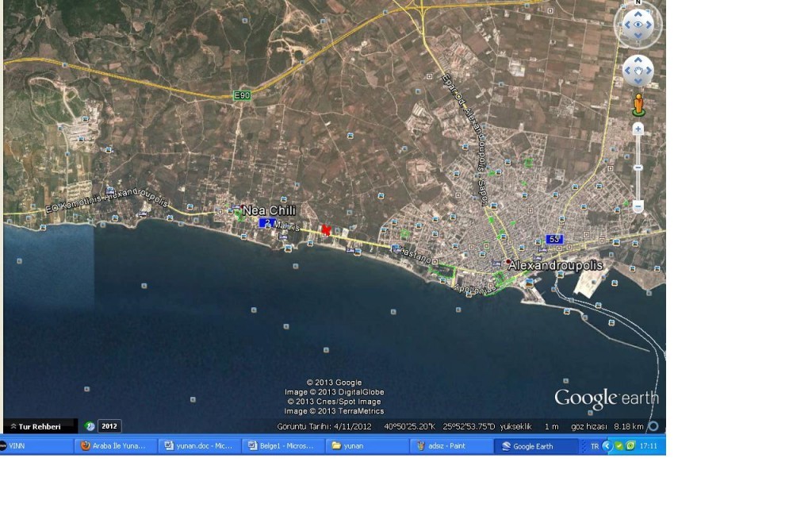The height and width of the screenshot is (508, 812).
Task: Click the pan hand icon in move joystick
Action: tap(638, 71)
